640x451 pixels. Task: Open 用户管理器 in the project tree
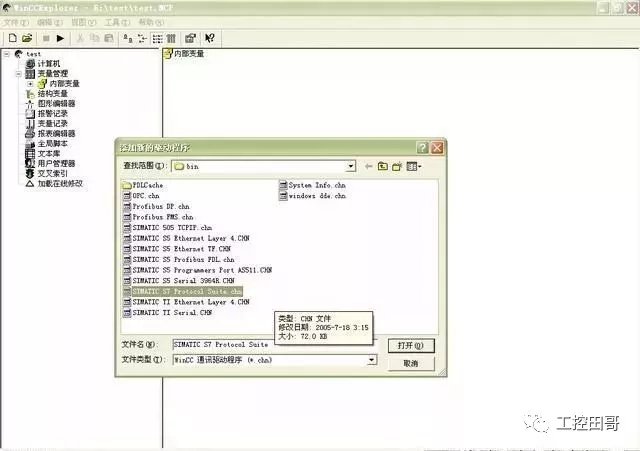[57, 164]
